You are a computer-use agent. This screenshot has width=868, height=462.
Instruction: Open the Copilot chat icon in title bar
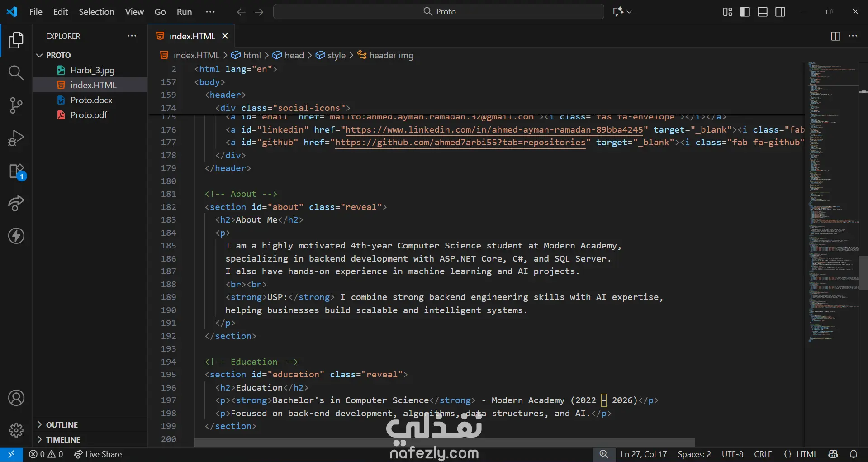click(618, 12)
